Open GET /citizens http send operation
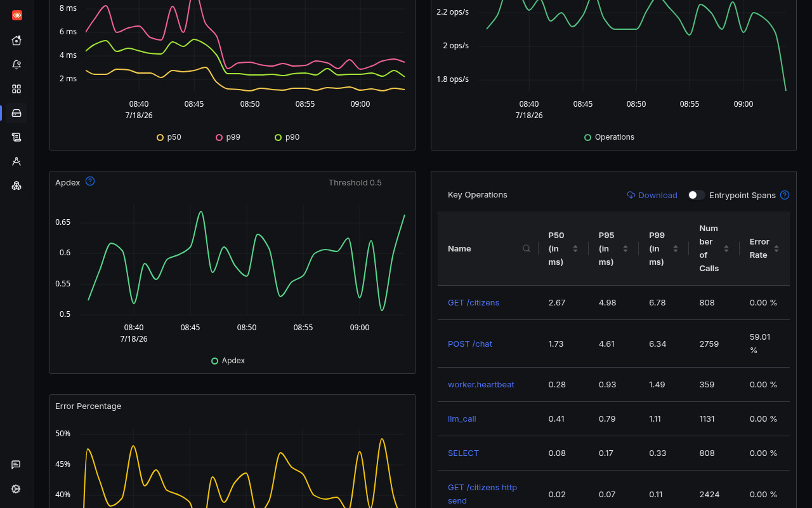Screen dimensions: 812x508 pyautogui.click(x=482, y=494)
